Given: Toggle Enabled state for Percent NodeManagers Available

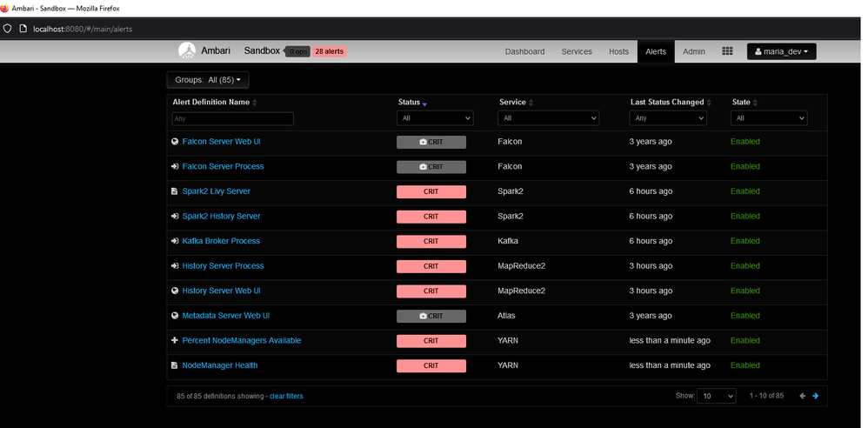Looking at the screenshot, I should tap(745, 340).
